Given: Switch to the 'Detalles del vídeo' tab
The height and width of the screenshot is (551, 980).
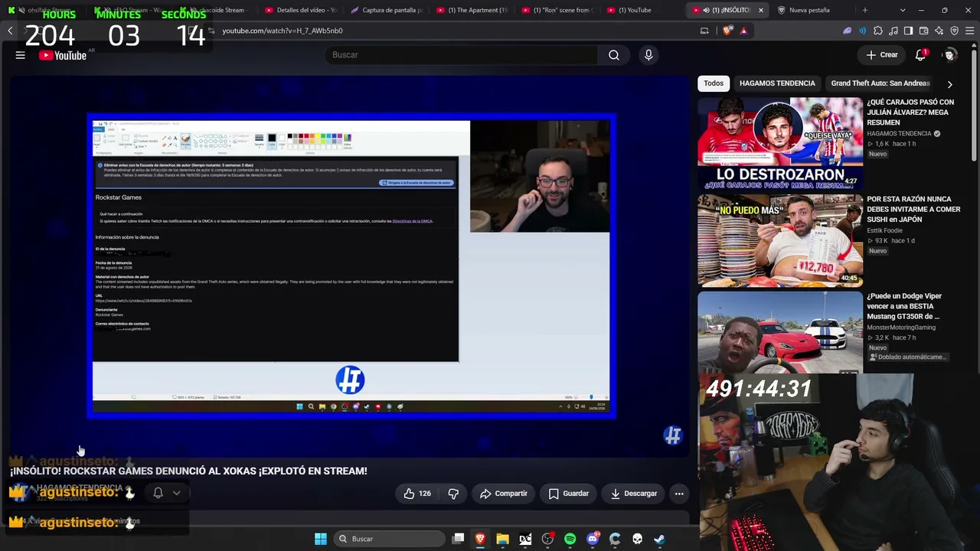Looking at the screenshot, I should click(300, 10).
